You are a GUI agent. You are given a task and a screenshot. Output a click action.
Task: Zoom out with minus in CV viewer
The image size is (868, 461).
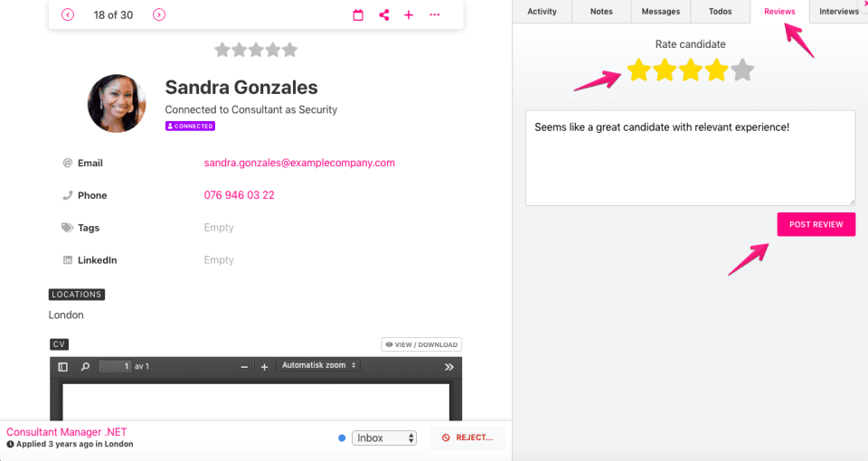pyautogui.click(x=244, y=366)
